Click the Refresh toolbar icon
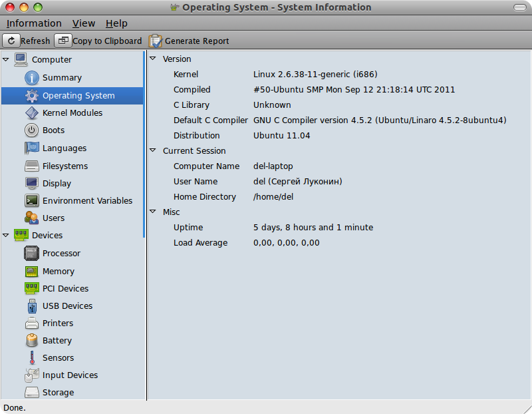532x414 pixels. 11,41
